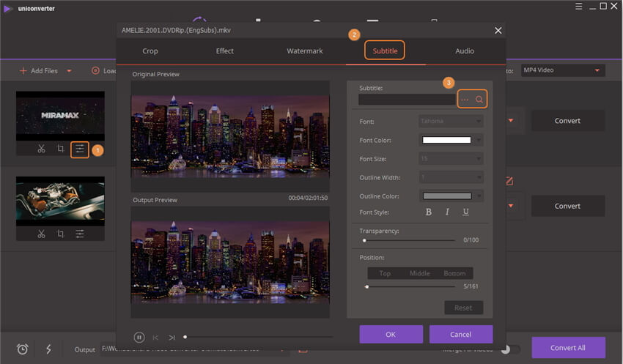Open the Subtitle tab
The image size is (623, 364).
(385, 51)
